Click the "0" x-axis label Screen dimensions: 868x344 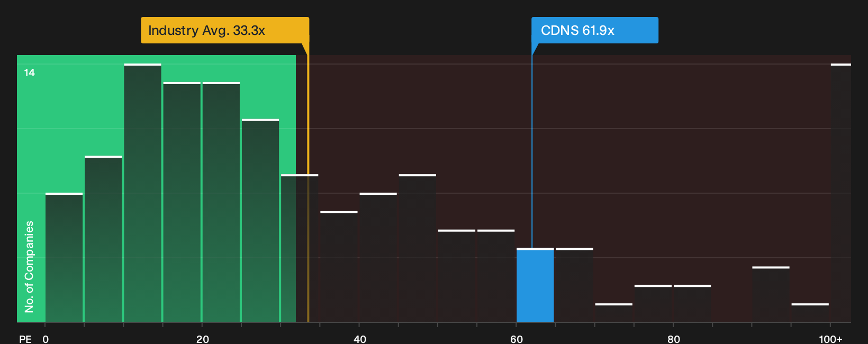pos(46,339)
